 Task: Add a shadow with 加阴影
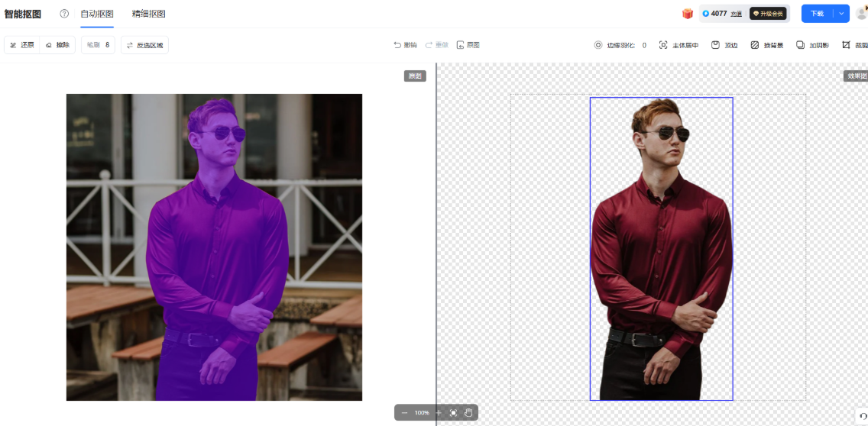(x=812, y=45)
